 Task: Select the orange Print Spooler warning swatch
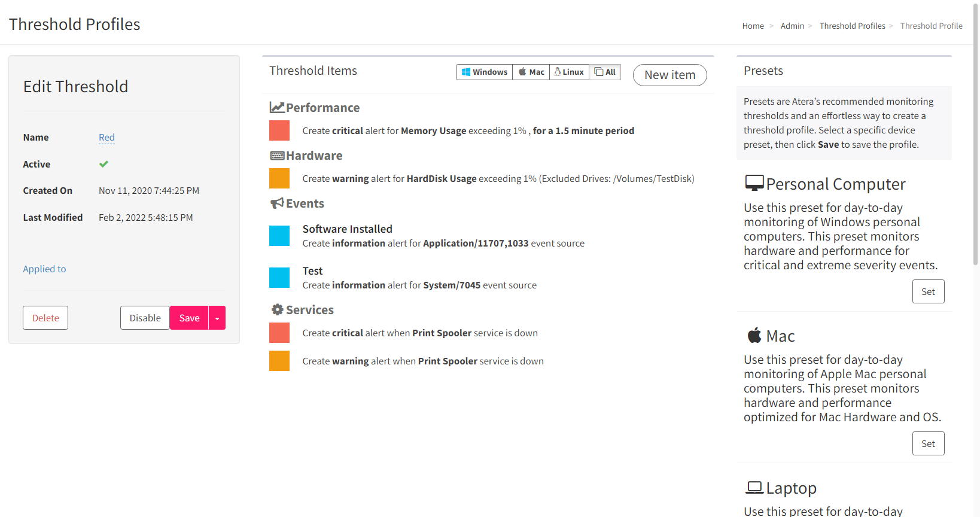[x=279, y=361]
